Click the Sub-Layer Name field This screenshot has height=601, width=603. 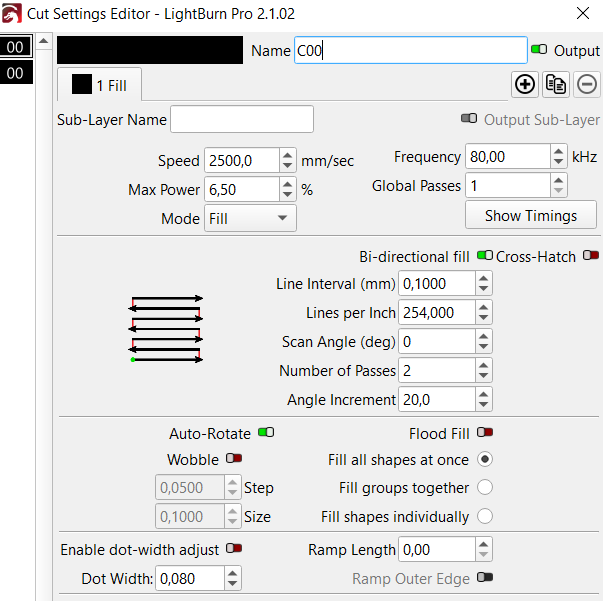pyautogui.click(x=242, y=119)
